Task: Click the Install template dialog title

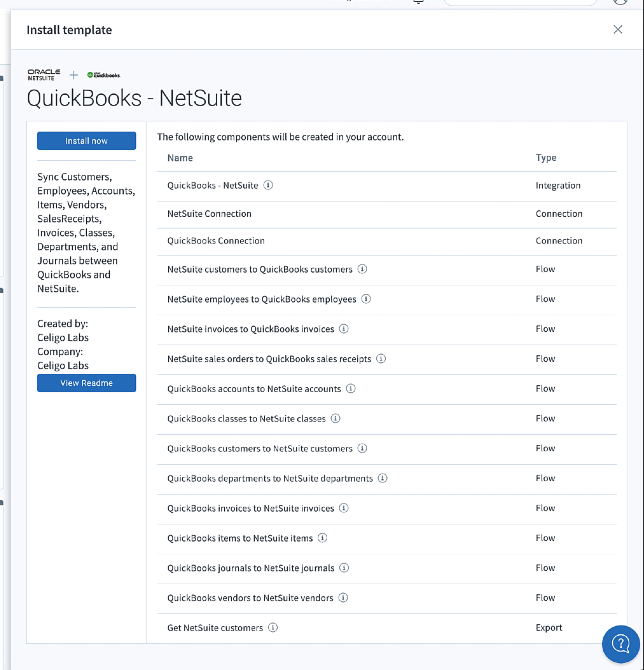Action: (x=69, y=30)
